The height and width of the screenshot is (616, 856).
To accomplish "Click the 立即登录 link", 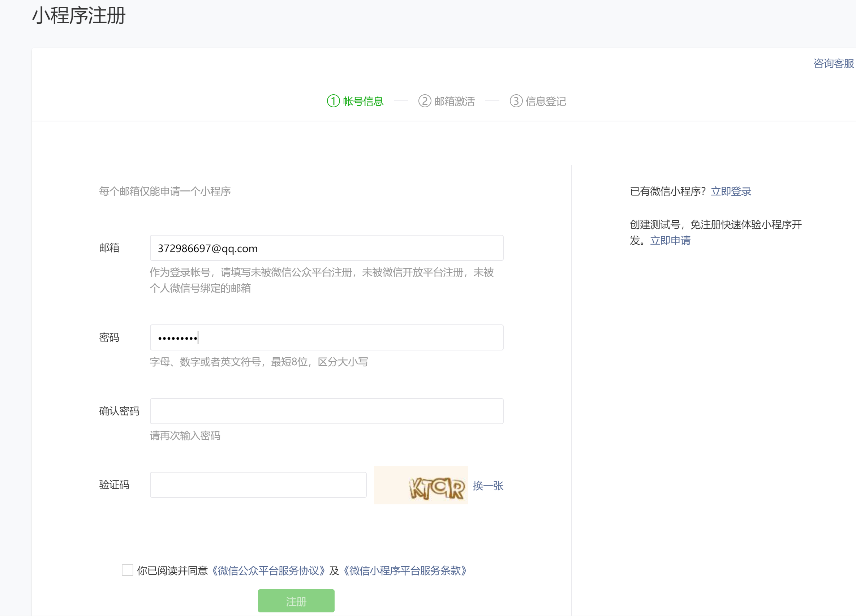I will coord(731,191).
